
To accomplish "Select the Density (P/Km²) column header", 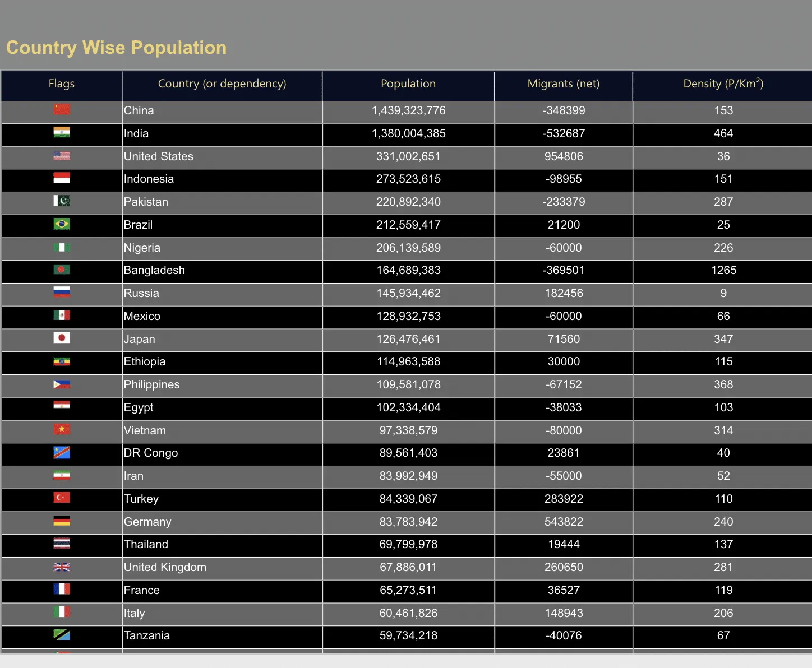I will pyautogui.click(x=723, y=85).
